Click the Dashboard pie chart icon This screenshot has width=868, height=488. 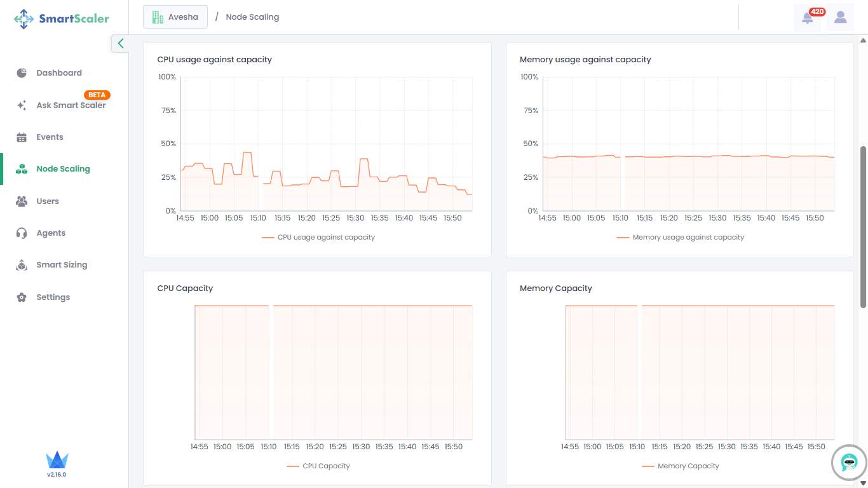click(x=22, y=73)
